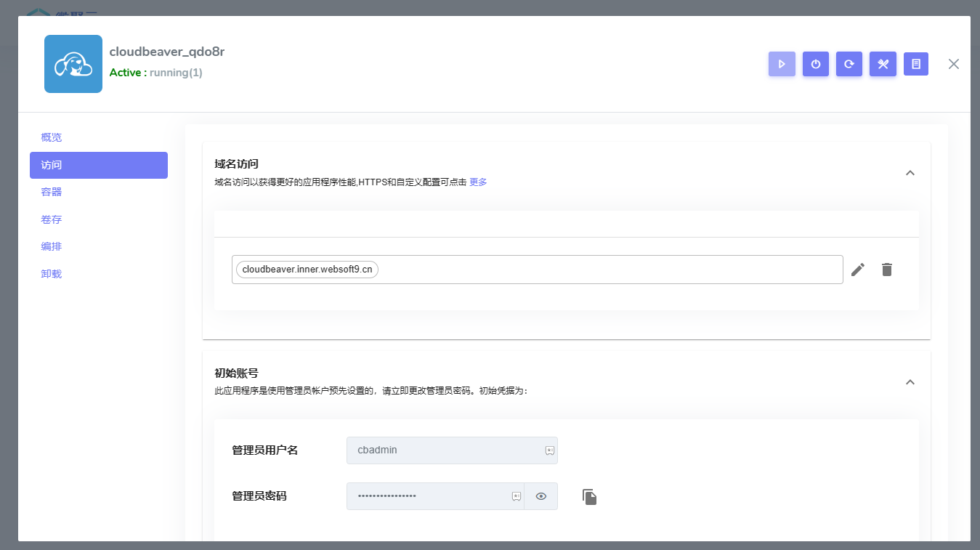Collapse the 域名访问 section
This screenshot has height=550, width=980.
(x=910, y=173)
